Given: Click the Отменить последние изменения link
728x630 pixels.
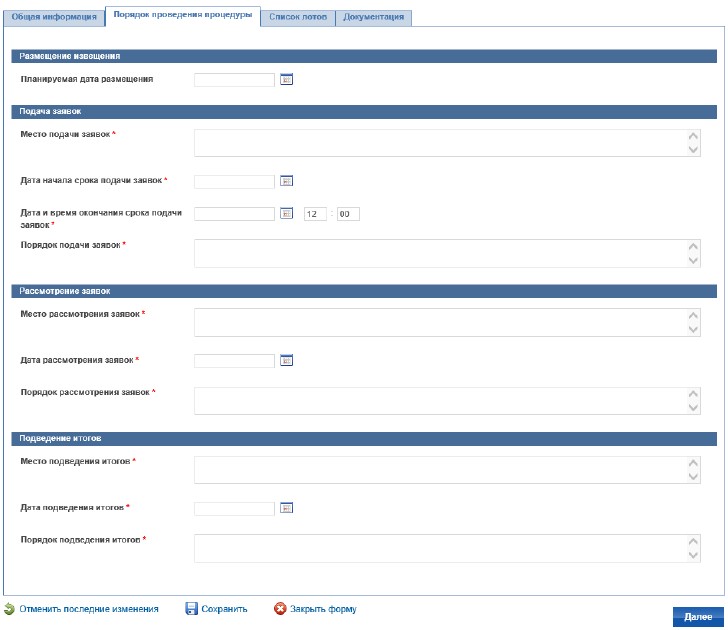Looking at the screenshot, I should [88, 609].
